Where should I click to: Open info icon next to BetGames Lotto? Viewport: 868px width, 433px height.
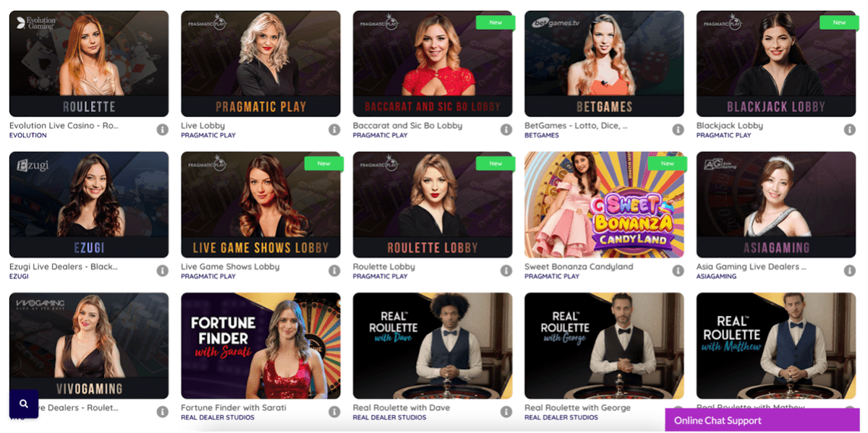(x=678, y=129)
